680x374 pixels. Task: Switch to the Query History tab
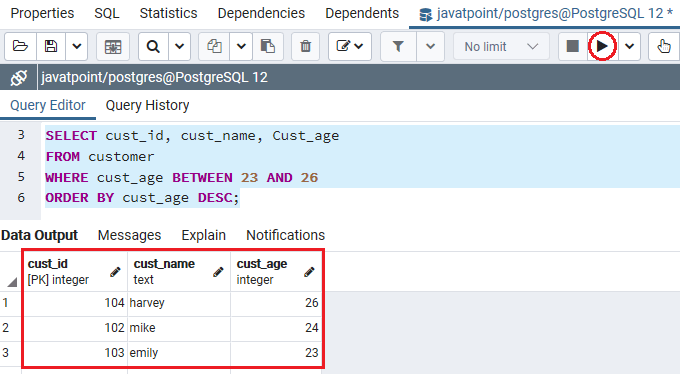pos(147,105)
